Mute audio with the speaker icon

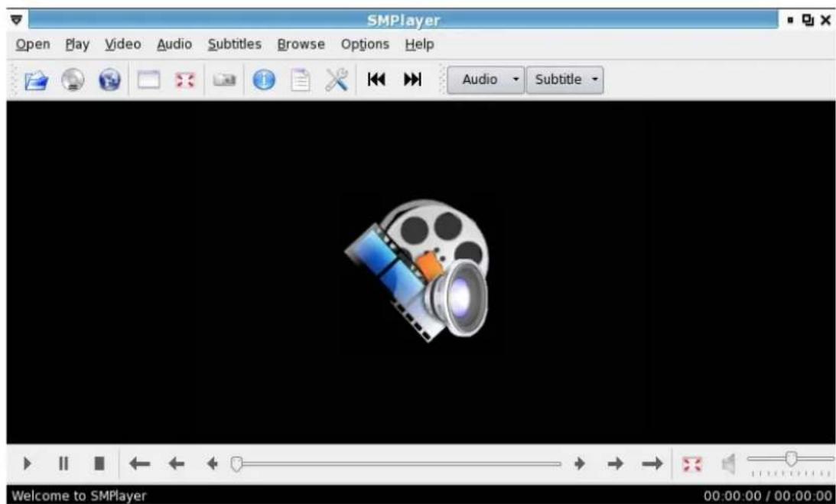(729, 464)
